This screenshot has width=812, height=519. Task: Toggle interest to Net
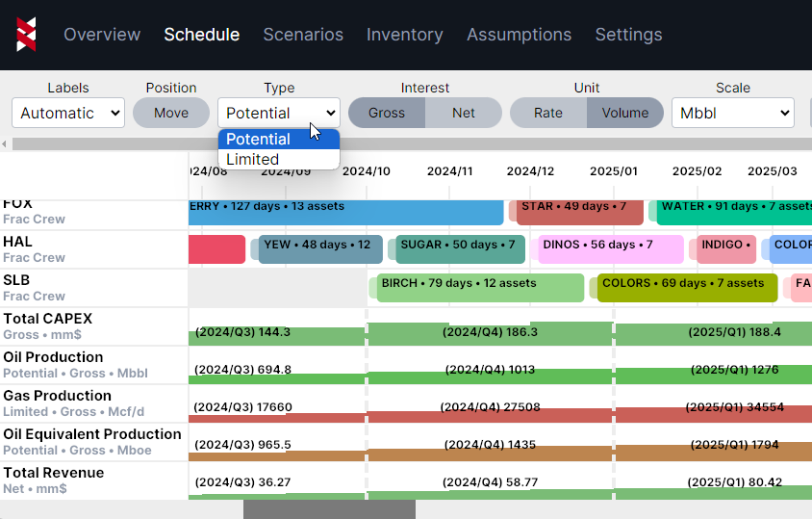point(464,113)
